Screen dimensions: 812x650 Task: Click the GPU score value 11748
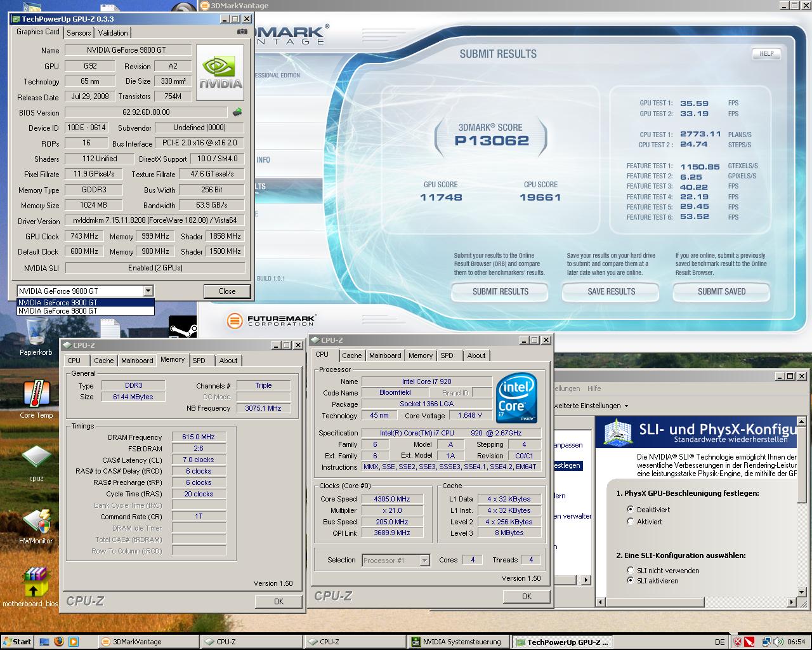coord(441,197)
